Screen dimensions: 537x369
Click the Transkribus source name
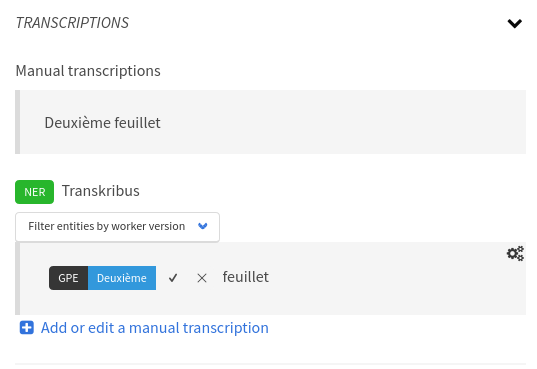point(101,191)
